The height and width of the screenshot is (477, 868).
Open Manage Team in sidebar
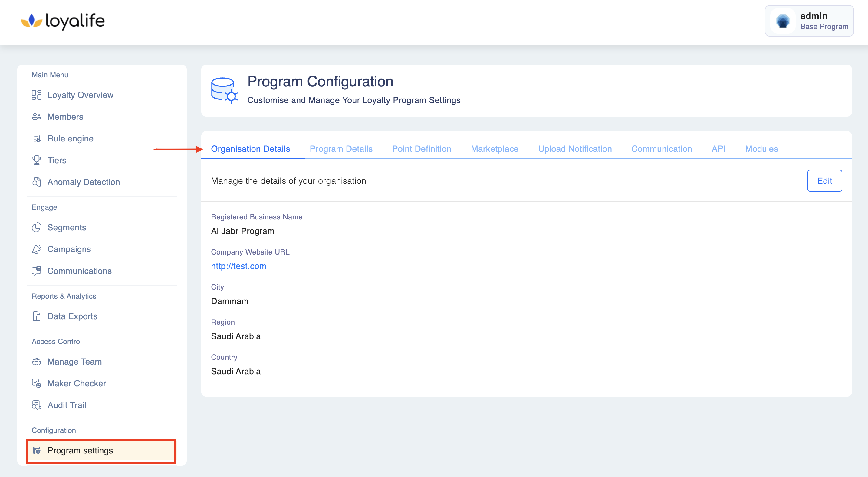pos(74,362)
